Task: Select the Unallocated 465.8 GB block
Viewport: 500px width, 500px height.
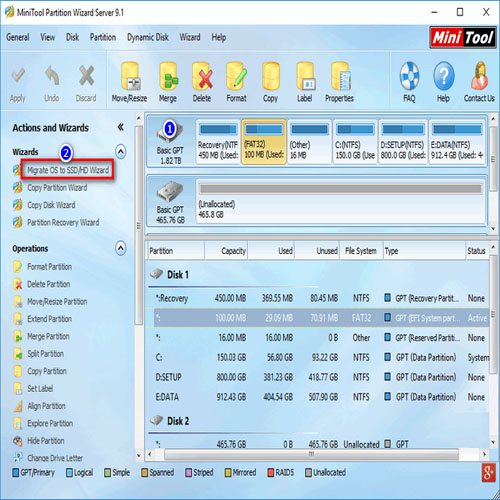Action: click(x=340, y=201)
